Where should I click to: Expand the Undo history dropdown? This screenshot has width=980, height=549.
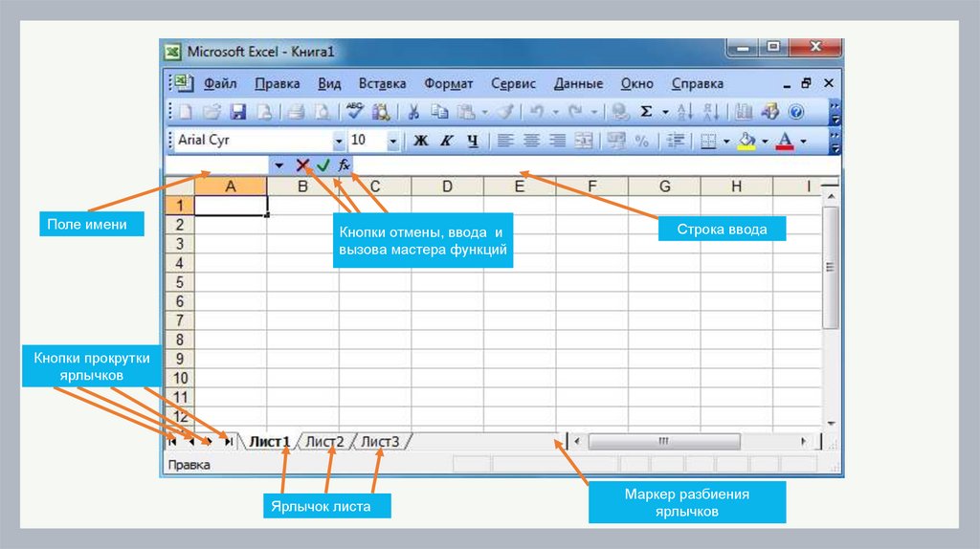tap(555, 113)
